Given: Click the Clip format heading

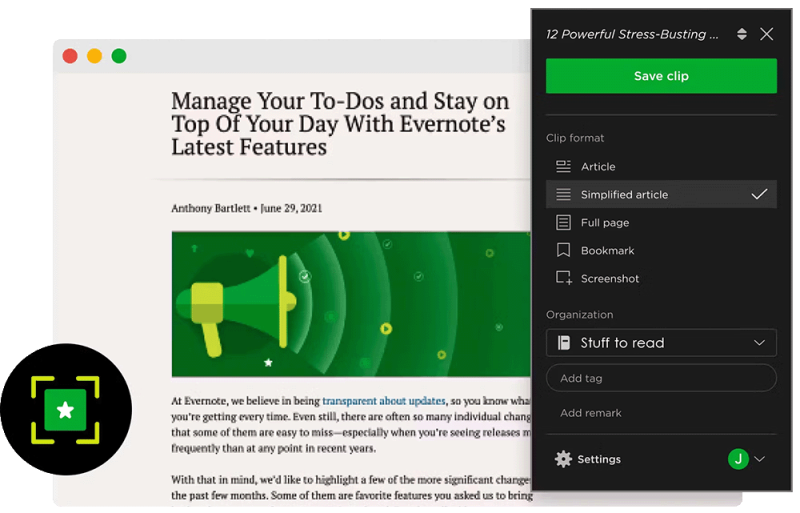Looking at the screenshot, I should pos(574,138).
